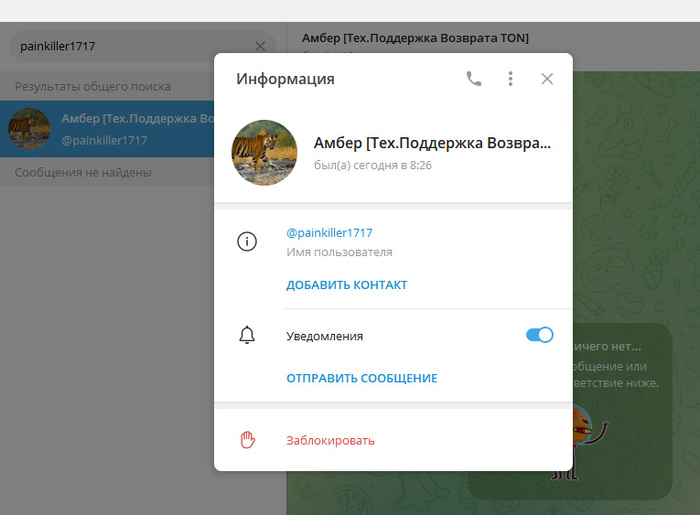The image size is (700, 515).
Task: Close the Информация dialog
Action: coord(547,79)
